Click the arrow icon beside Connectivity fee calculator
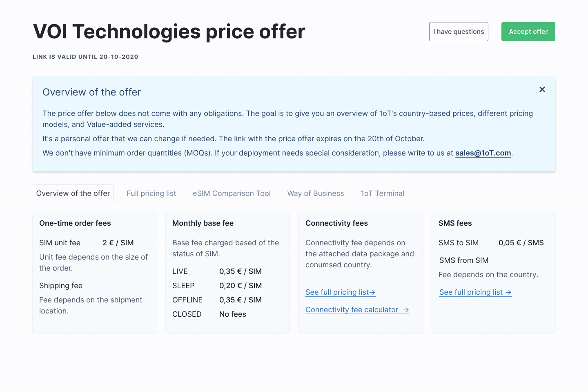Viewport: 588px width, 391px height. pyautogui.click(x=406, y=310)
